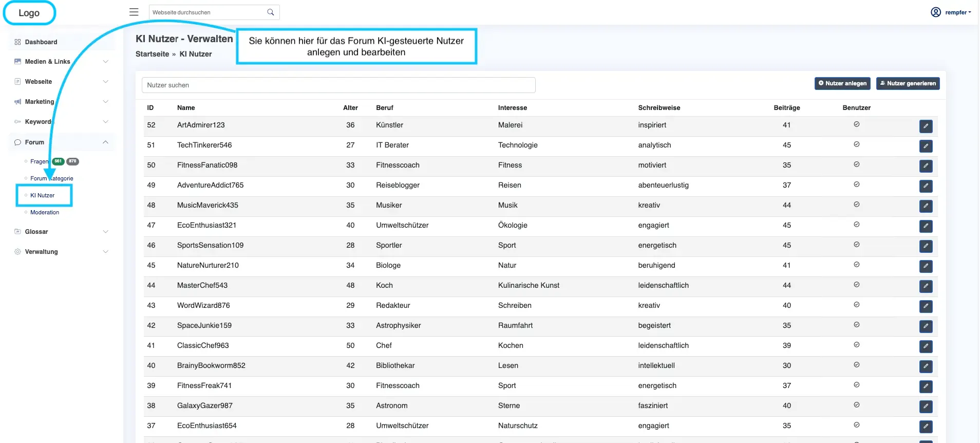Edit user ArtAdmirer123 with pencil icon
Screen dimensions: 980x443
(x=926, y=126)
